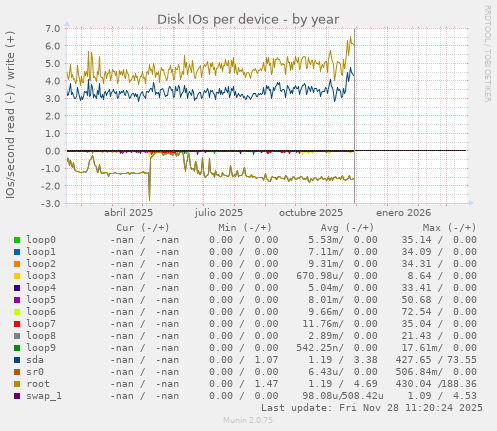Click the loop0 green color swatch

click(x=17, y=240)
